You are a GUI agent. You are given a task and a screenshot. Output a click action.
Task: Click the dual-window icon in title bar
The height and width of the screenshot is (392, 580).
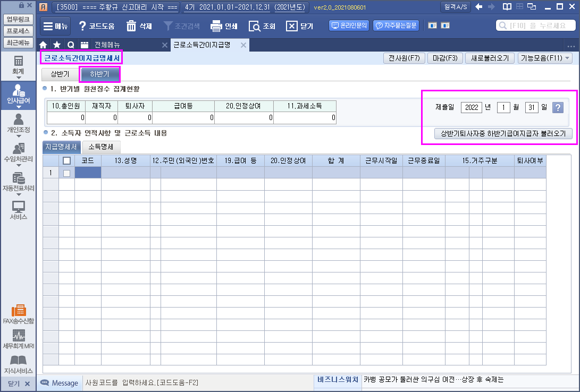(x=532, y=7)
